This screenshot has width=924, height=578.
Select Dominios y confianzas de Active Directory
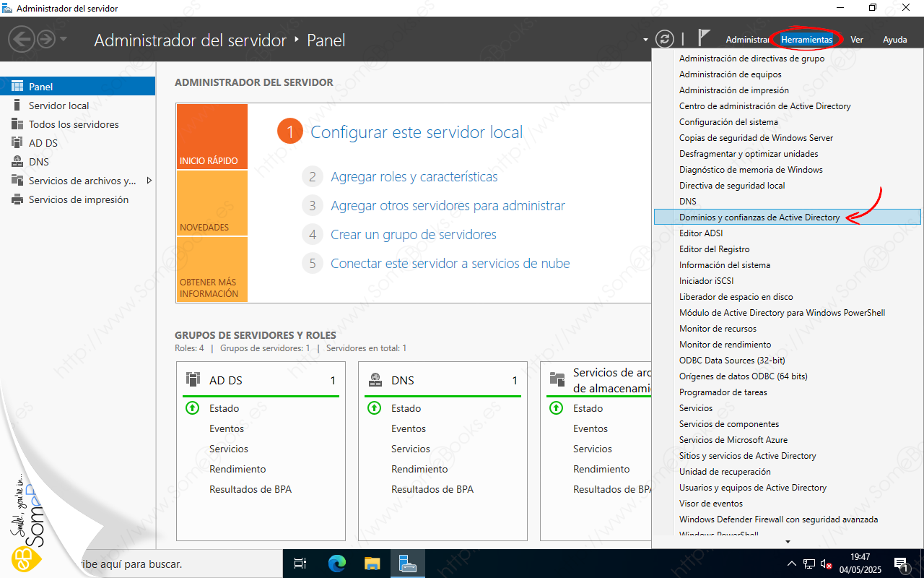[759, 217]
